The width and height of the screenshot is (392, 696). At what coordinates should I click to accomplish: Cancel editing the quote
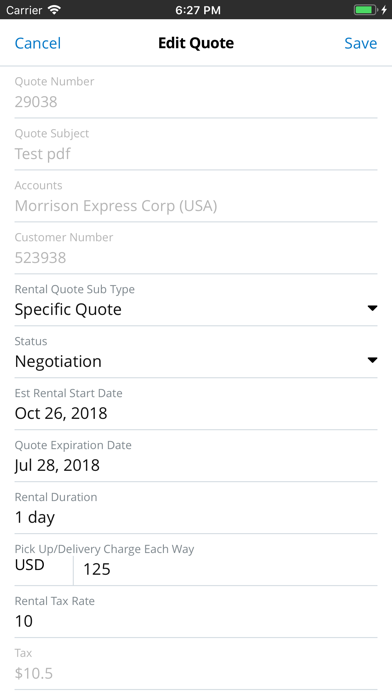pyautogui.click(x=38, y=43)
